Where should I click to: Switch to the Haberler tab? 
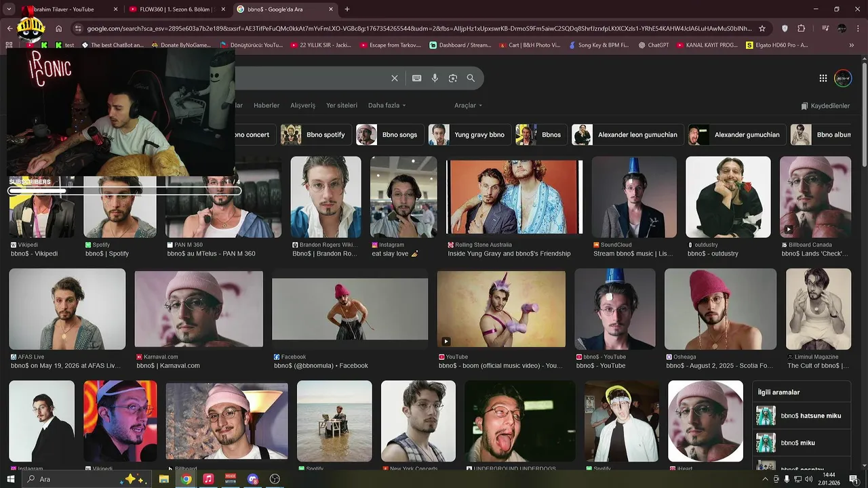[267, 106]
